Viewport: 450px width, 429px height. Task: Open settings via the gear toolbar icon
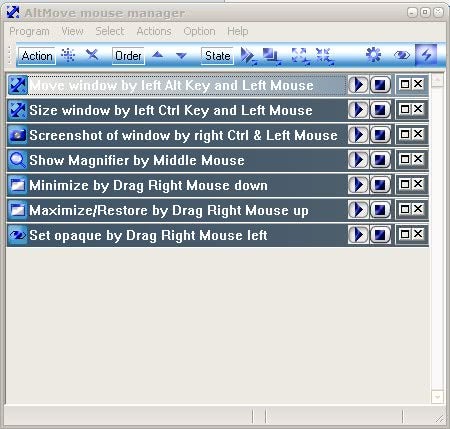click(374, 55)
